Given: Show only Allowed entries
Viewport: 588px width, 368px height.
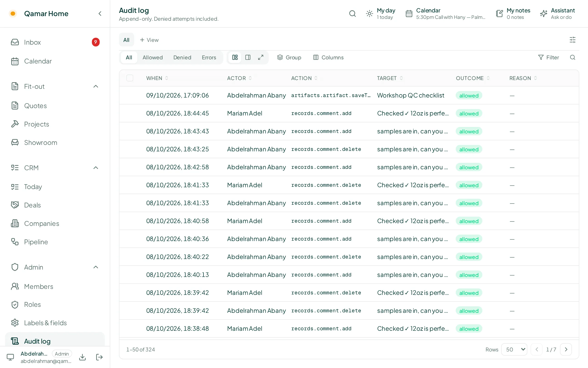Looking at the screenshot, I should click(153, 57).
